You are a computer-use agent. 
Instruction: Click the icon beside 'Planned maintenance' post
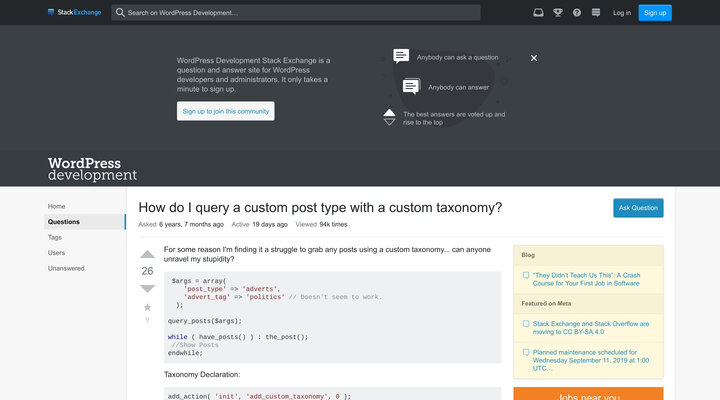click(526, 352)
